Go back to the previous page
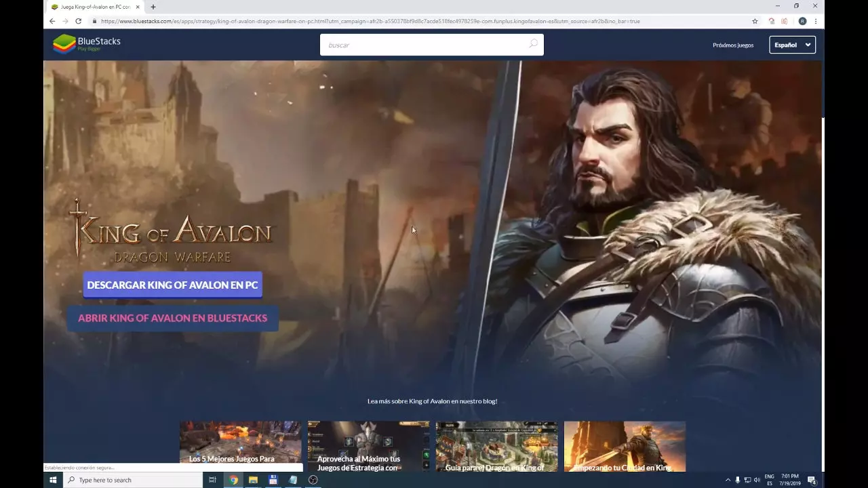This screenshot has height=488, width=868. (x=52, y=21)
